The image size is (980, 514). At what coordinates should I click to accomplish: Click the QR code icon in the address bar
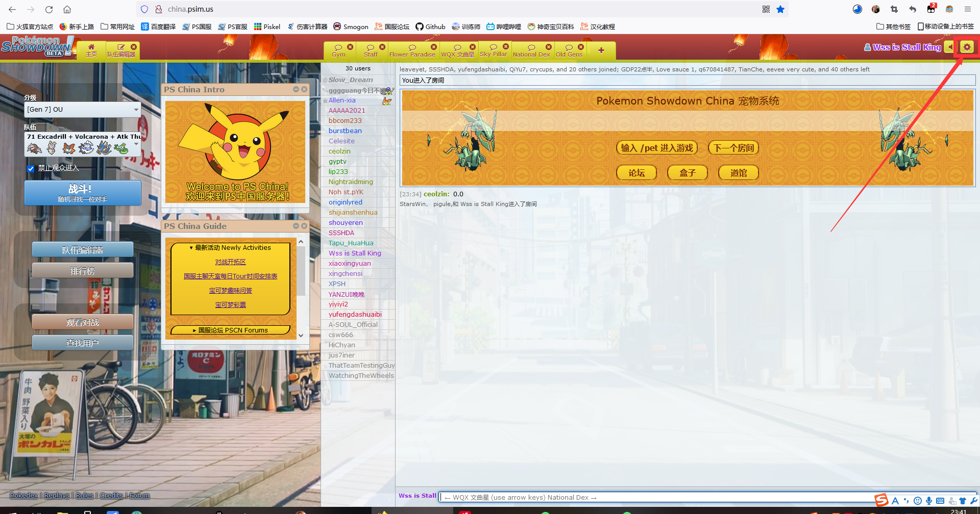766,9
